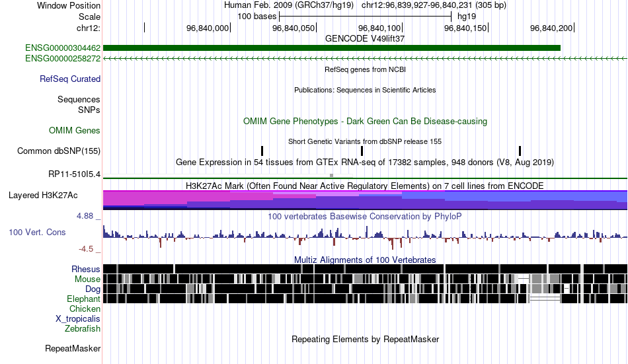
Task: Click the Human Feb. 2009 (GRCh37/hg19) text
Action: pyautogui.click(x=289, y=5)
